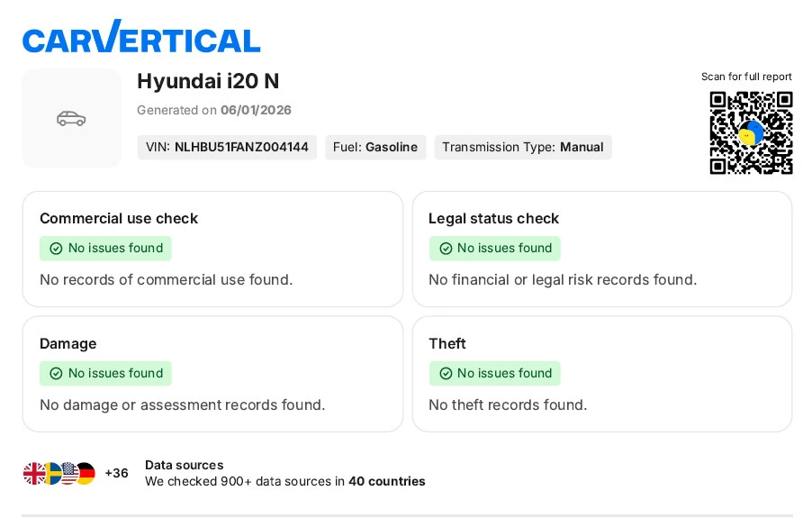Click the Hyundai i20 N title
Viewport: 812px width, 518px height.
click(208, 81)
